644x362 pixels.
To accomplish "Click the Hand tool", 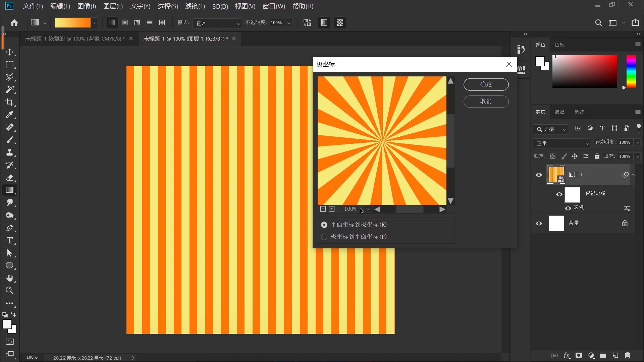I will coord(10,278).
